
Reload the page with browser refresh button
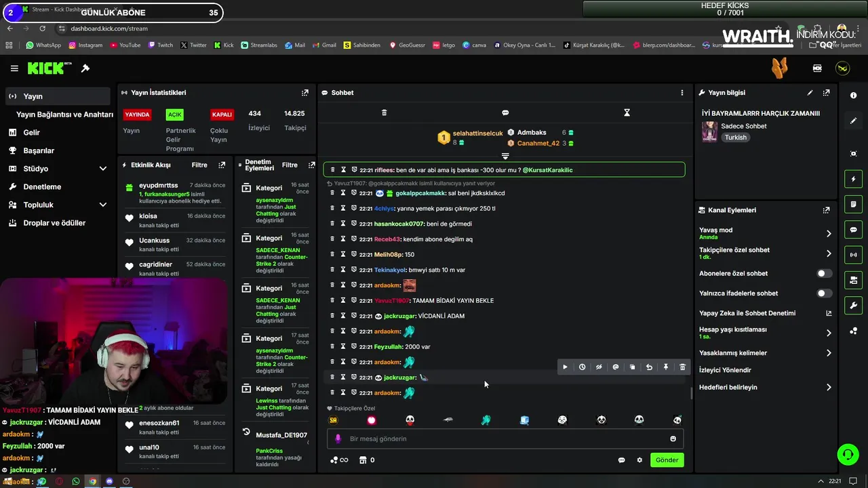42,28
